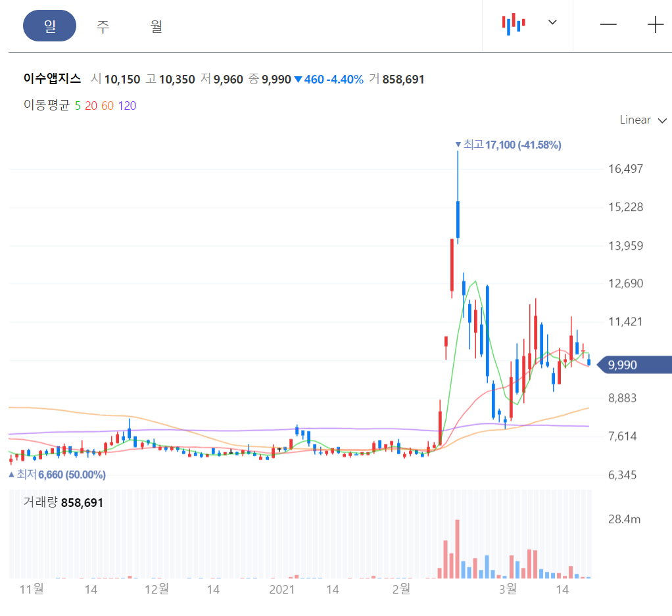Click the 3월 date axis label

point(508,590)
